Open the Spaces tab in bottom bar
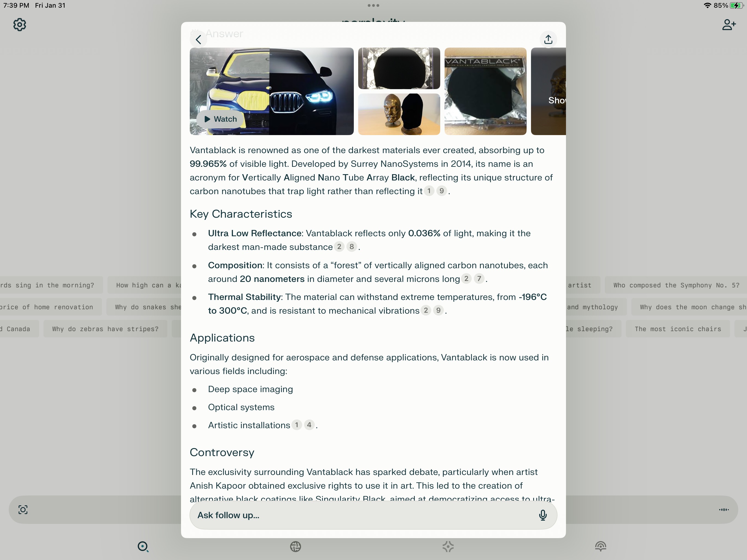 click(448, 547)
